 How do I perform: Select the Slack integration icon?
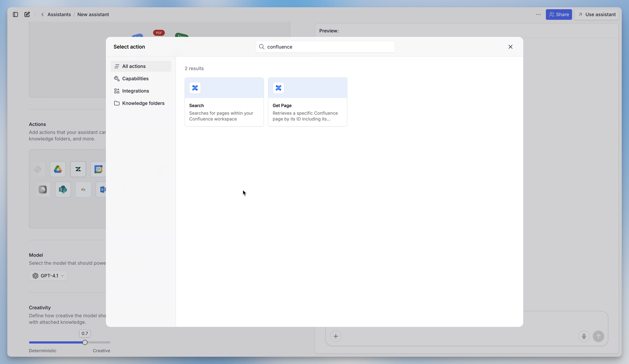coord(38,169)
